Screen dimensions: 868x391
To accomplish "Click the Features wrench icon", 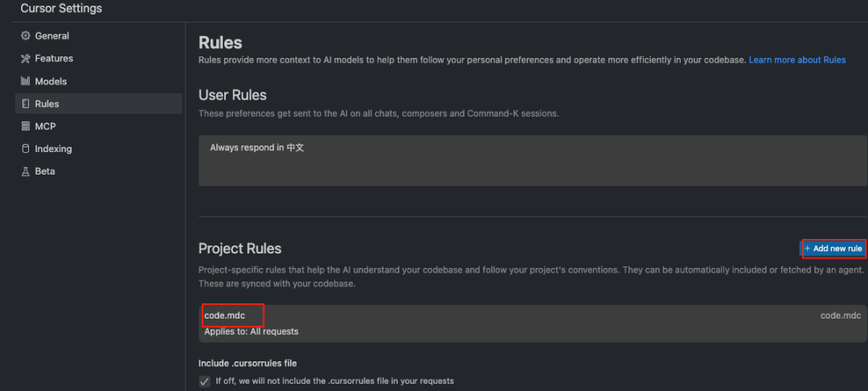I will (x=26, y=59).
